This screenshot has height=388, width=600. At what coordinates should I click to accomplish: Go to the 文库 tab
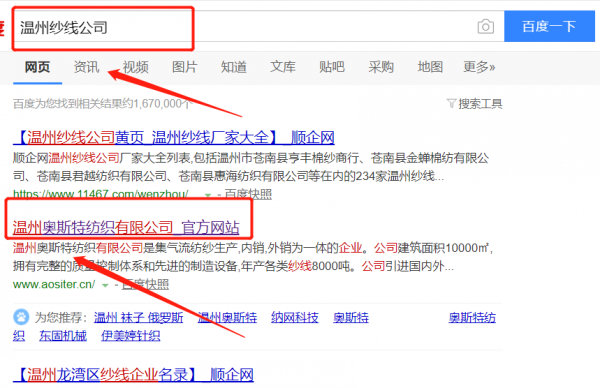(x=283, y=67)
